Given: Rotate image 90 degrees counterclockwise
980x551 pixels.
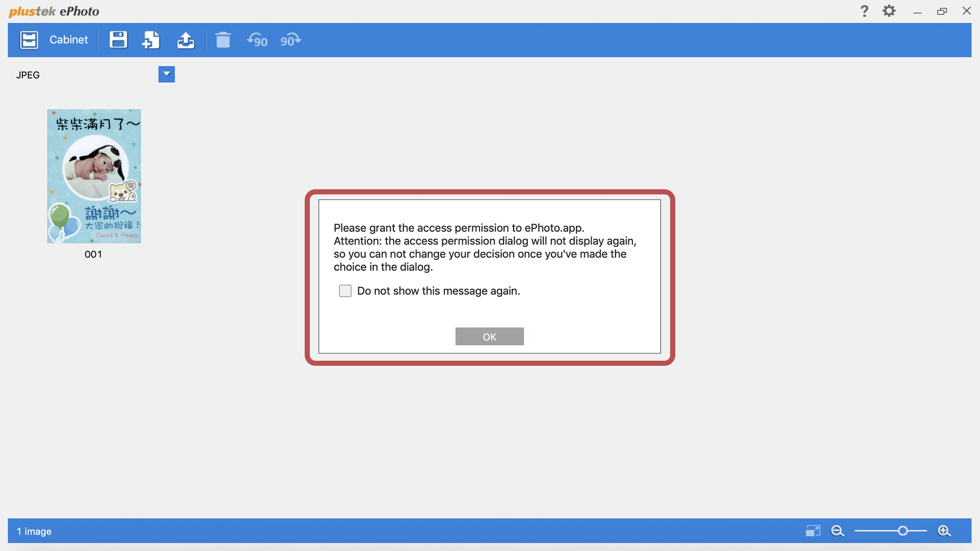Looking at the screenshot, I should tap(257, 40).
